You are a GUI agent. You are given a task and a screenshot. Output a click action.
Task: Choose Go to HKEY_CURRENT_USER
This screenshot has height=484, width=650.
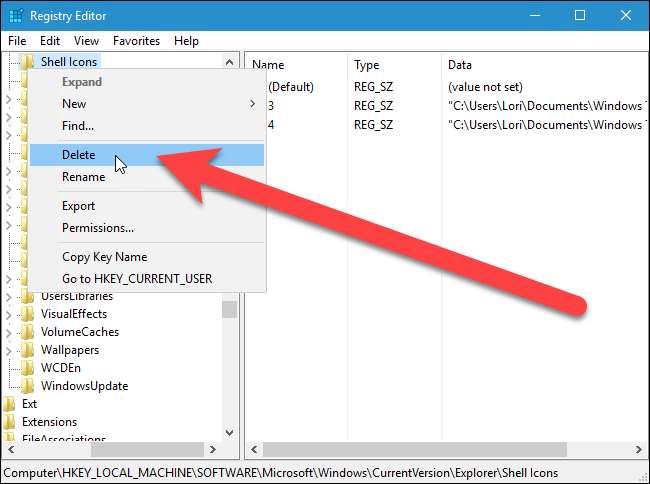(147, 279)
